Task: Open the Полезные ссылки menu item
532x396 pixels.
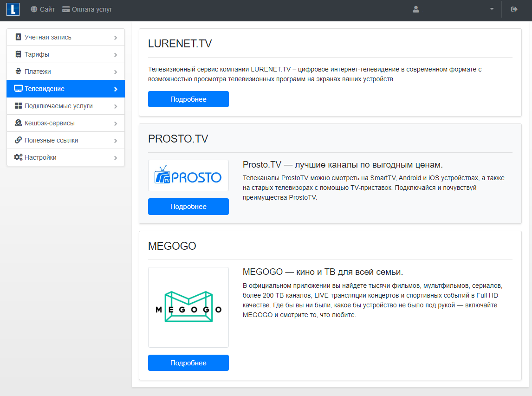Action: [66, 140]
